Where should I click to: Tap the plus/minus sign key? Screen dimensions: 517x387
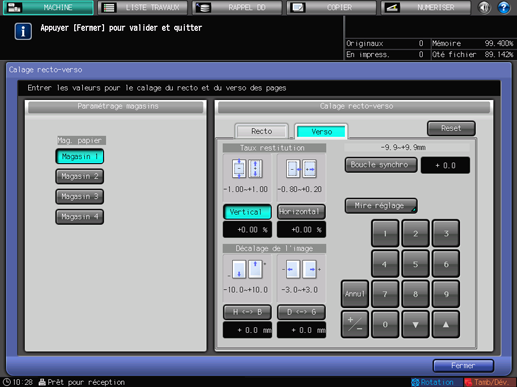(355, 324)
